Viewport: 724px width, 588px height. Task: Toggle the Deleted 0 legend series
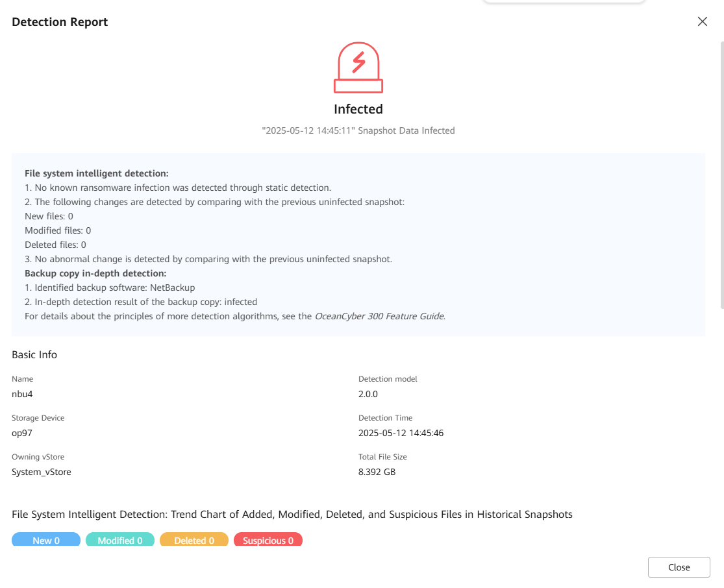click(x=194, y=540)
